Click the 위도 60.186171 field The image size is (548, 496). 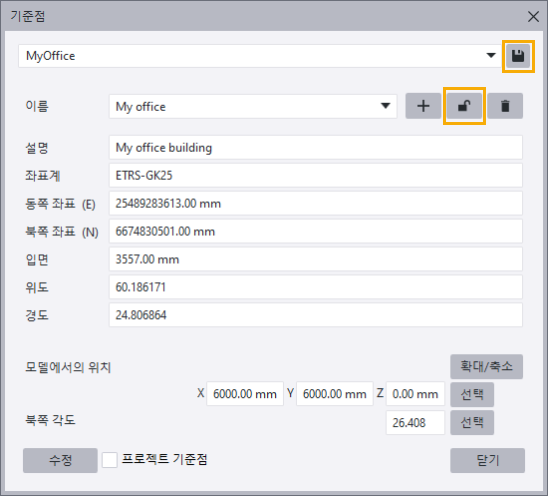pyautogui.click(x=316, y=287)
